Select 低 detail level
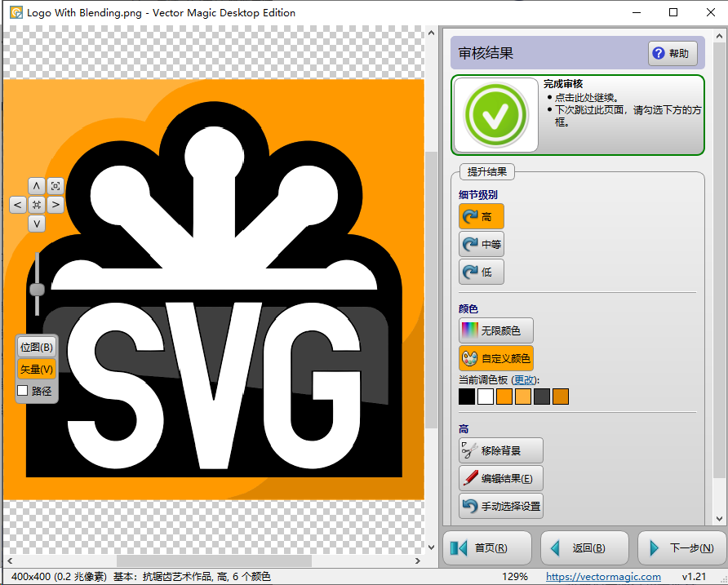728x585 pixels. point(481,272)
